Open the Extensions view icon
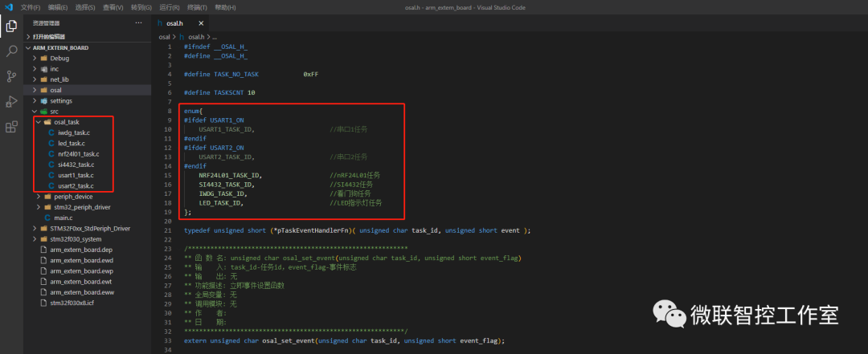Screen dimensions: 868x354 click(x=11, y=127)
